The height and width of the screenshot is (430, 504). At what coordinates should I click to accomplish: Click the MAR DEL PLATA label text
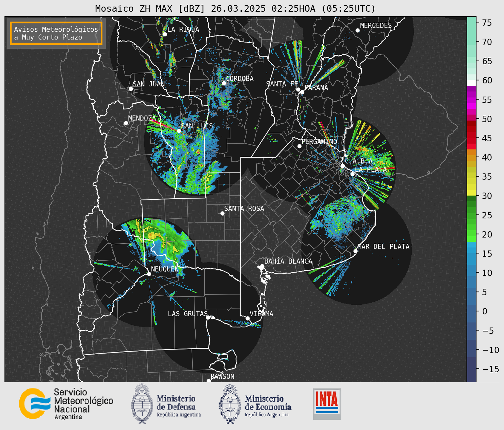click(x=383, y=247)
